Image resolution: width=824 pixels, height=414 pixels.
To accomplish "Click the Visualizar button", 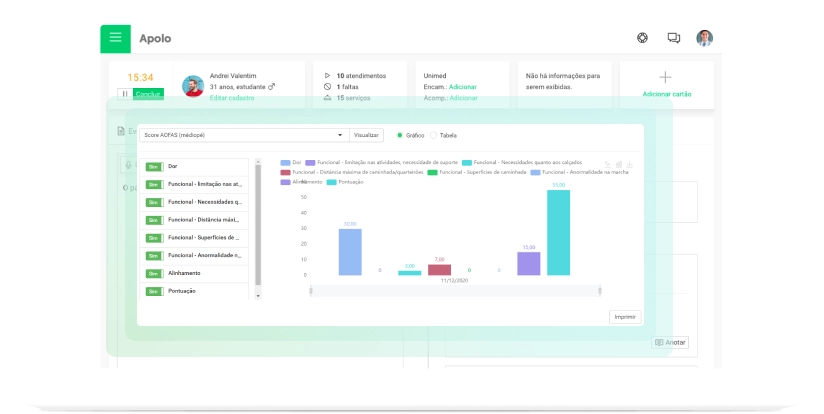I will pos(366,135).
